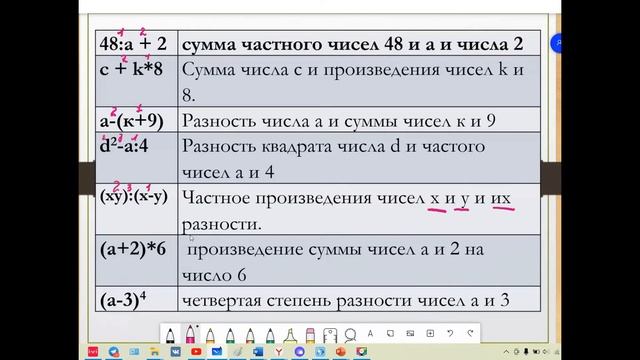Image resolution: width=640 pixels, height=360 pixels.
Task: Click the blue participant avatar at right edge
Action: 556,43
